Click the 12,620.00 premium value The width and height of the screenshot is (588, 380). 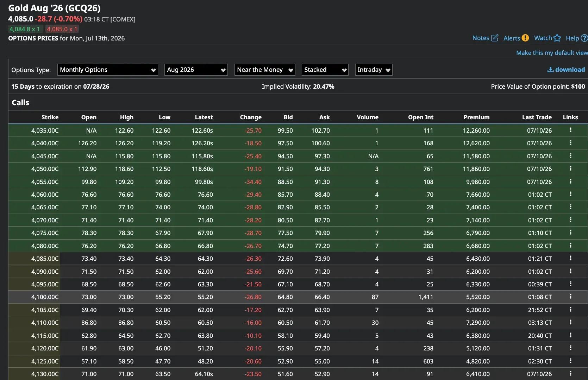[476, 143]
